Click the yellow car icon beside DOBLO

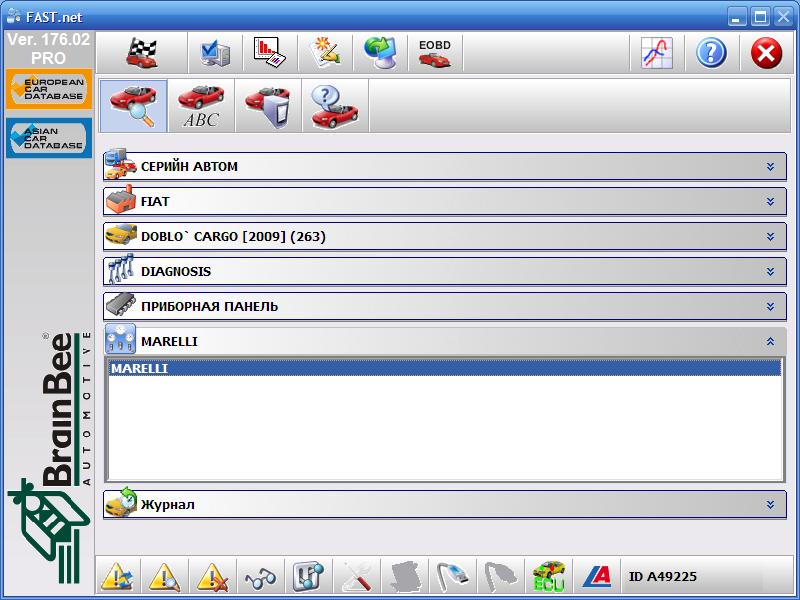click(x=121, y=235)
